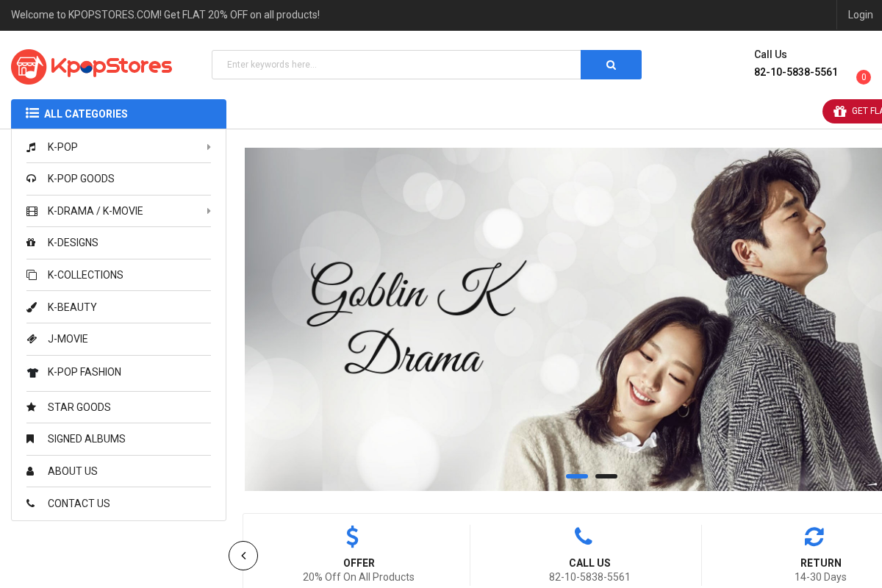Open the SIGNED ALBUMS category

[x=86, y=439]
